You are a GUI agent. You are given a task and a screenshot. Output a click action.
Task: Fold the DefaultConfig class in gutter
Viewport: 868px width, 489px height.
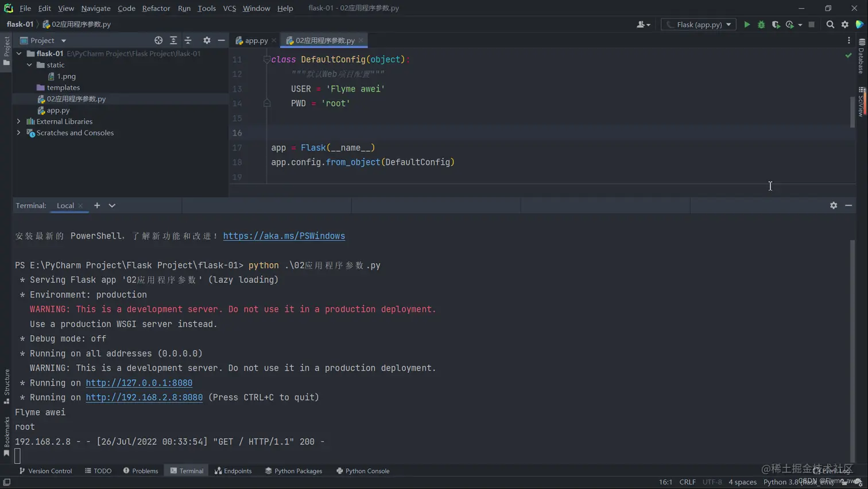pos(267,59)
